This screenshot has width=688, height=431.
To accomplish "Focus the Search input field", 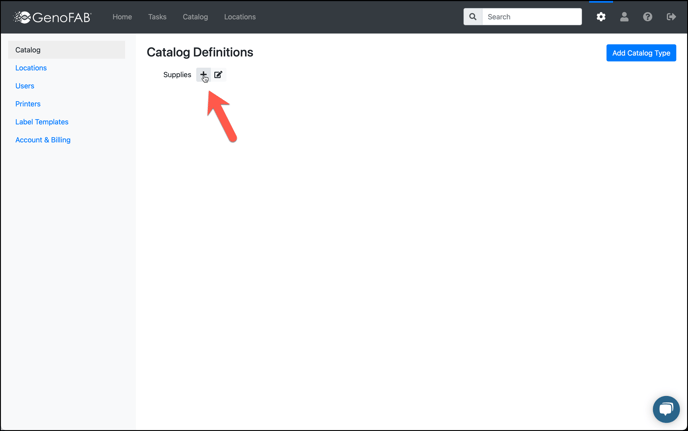I will coord(532,17).
